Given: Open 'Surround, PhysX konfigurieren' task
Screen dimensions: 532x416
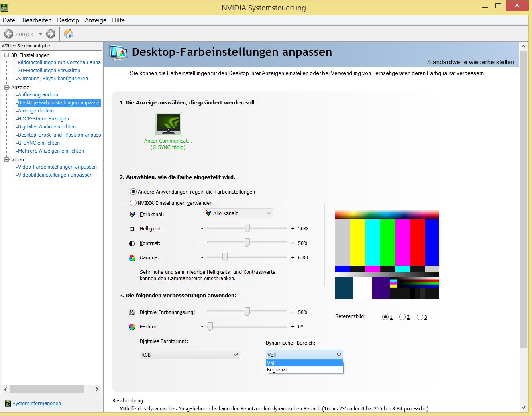Looking at the screenshot, I should click(53, 79).
